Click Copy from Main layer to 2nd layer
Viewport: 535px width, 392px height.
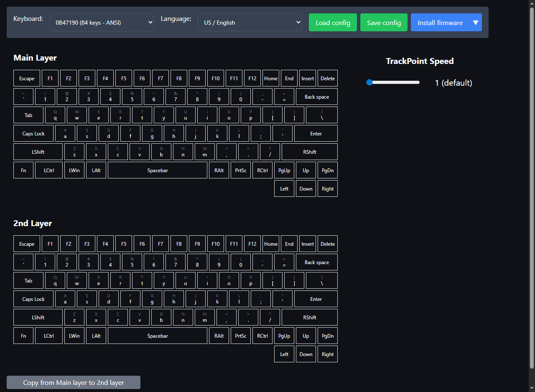[74, 382]
